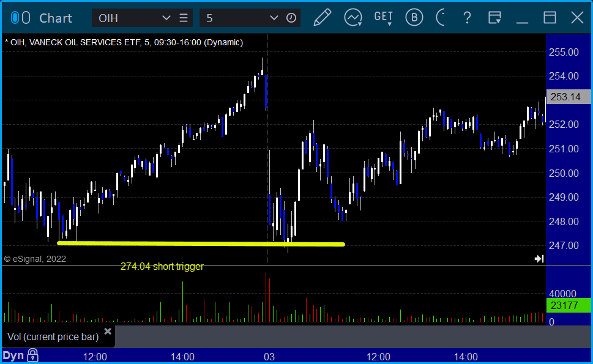Click the current price 253.14 marker
Image resolution: width=593 pixels, height=364 pixels.
(x=569, y=97)
